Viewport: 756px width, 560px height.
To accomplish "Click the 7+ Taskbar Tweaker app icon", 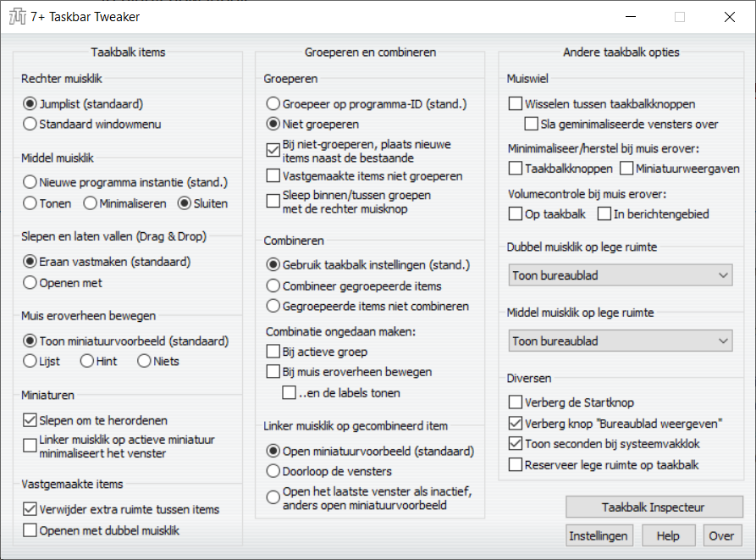I will pyautogui.click(x=16, y=16).
